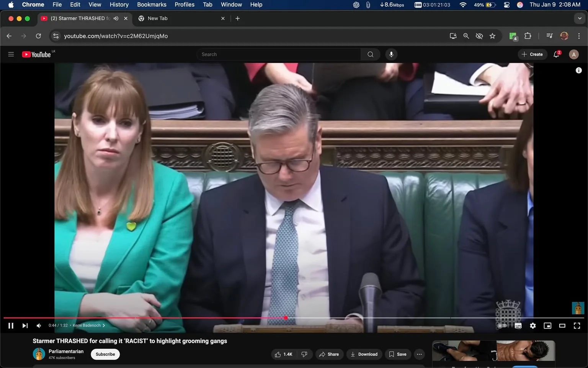
Task: Start a voice search with the microphone icon
Action: [x=391, y=54]
